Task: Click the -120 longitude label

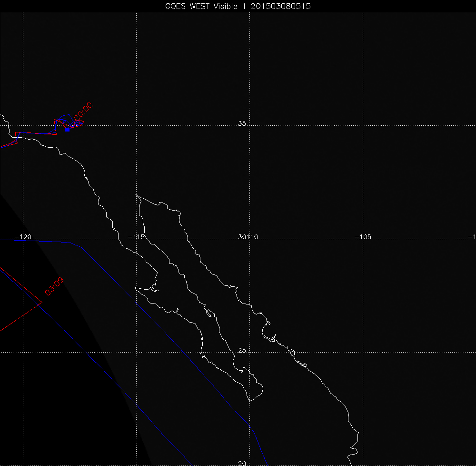Action: (23, 237)
